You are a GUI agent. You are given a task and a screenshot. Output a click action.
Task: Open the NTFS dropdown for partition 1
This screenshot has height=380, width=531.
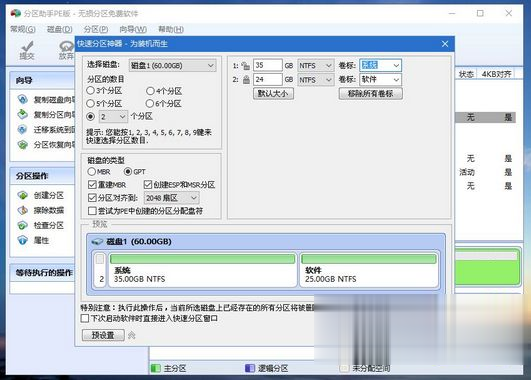coord(315,65)
